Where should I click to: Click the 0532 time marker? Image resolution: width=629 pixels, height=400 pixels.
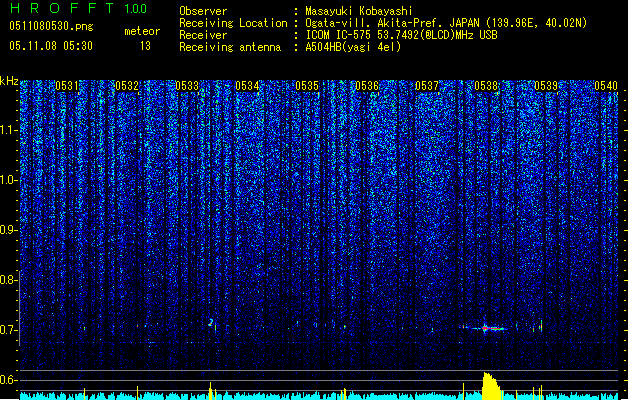click(x=127, y=86)
